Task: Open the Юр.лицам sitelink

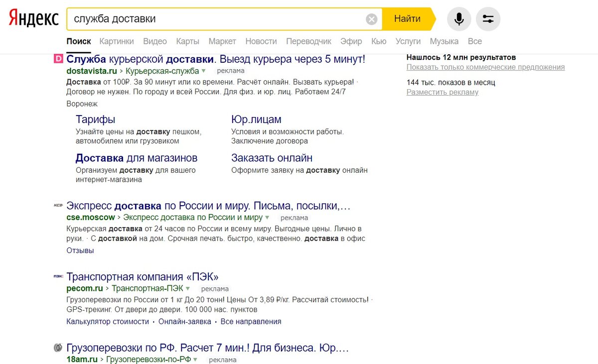Action: (x=256, y=120)
